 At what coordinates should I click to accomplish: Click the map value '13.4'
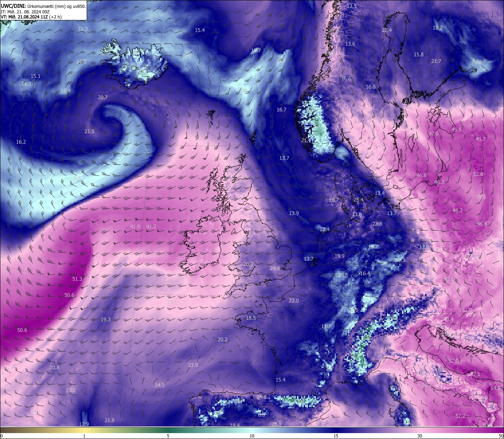coord(379,193)
